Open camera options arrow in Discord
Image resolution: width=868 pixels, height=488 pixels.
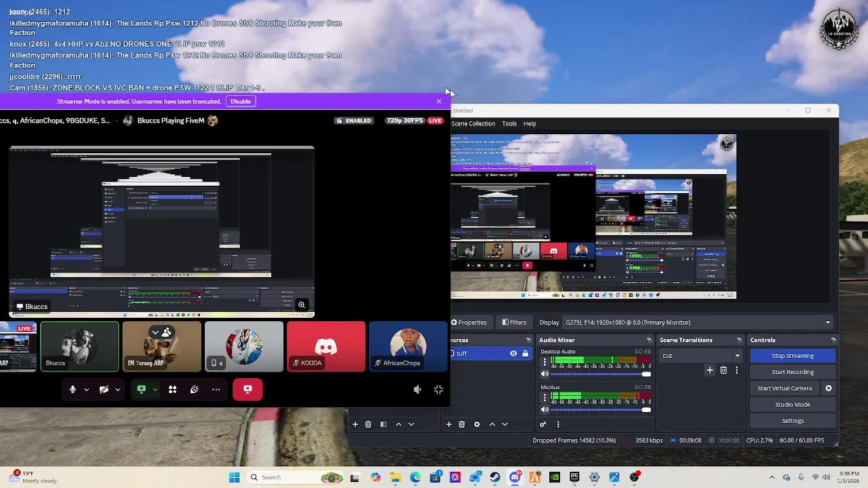(x=117, y=390)
